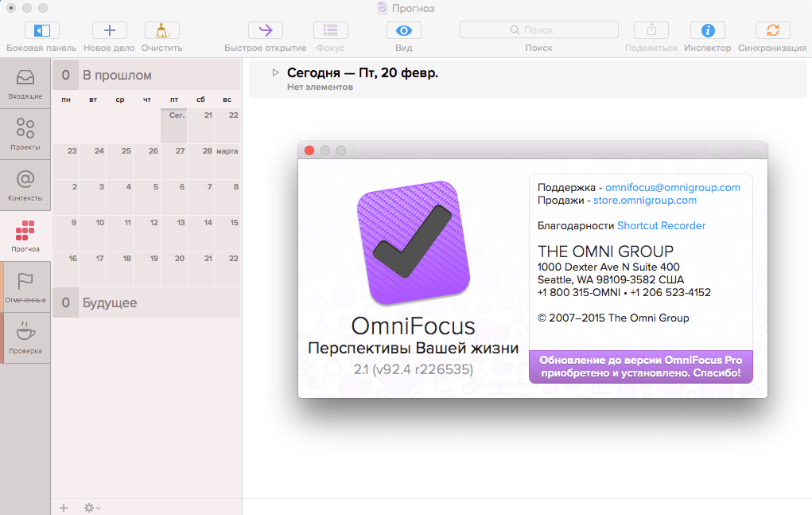Close the About OmniFocus window
The image size is (812, 515).
point(309,150)
